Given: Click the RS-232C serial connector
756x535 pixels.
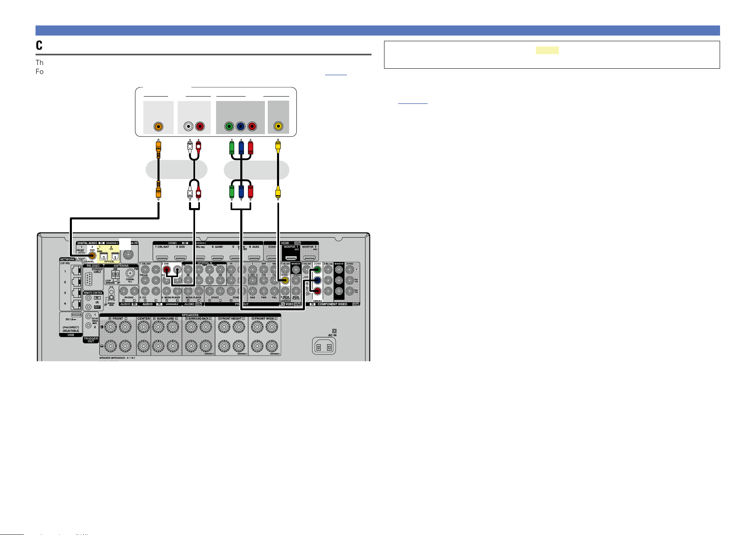Looking at the screenshot, I should point(88,279).
